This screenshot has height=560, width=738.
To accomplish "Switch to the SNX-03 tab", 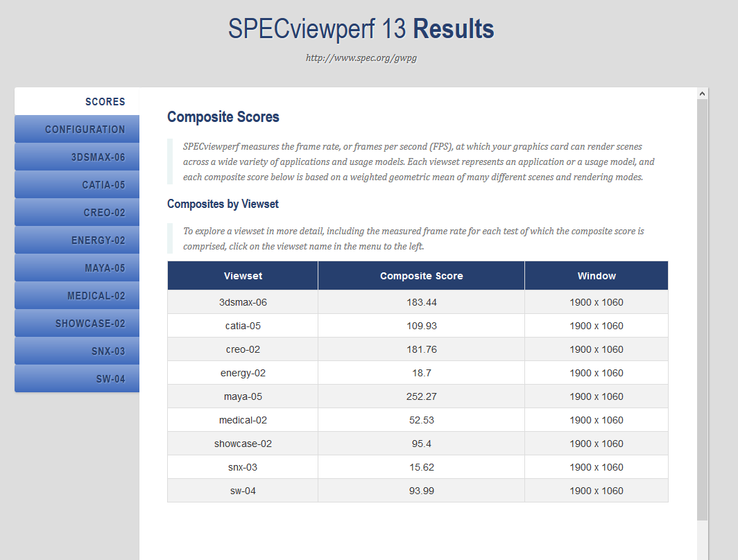I will click(108, 351).
